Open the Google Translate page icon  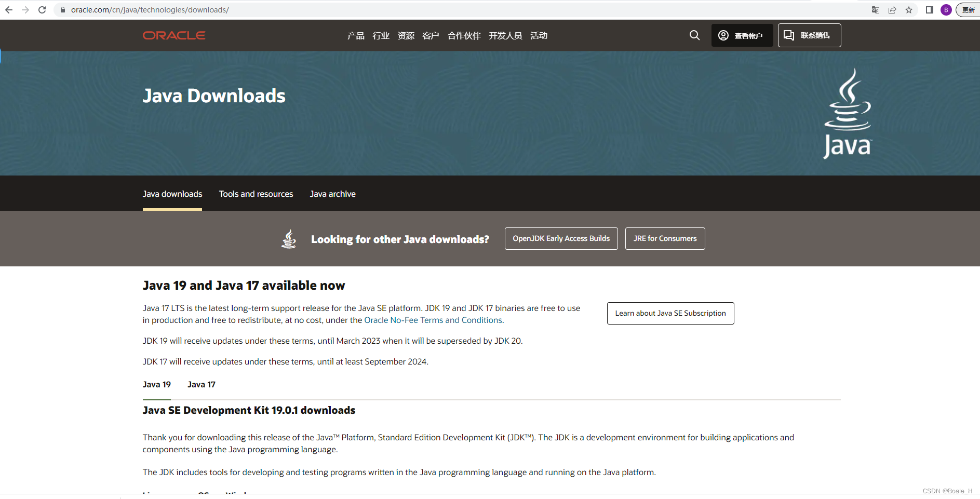[876, 10]
